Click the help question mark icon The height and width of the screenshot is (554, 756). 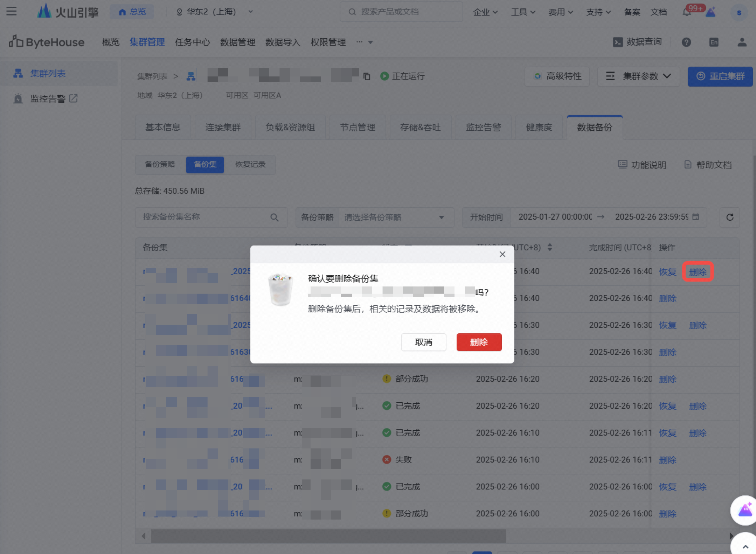click(x=686, y=42)
